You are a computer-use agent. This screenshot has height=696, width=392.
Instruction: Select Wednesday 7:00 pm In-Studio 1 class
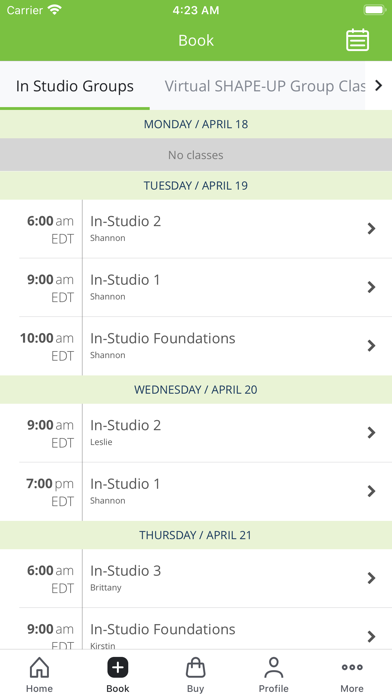pos(196,491)
